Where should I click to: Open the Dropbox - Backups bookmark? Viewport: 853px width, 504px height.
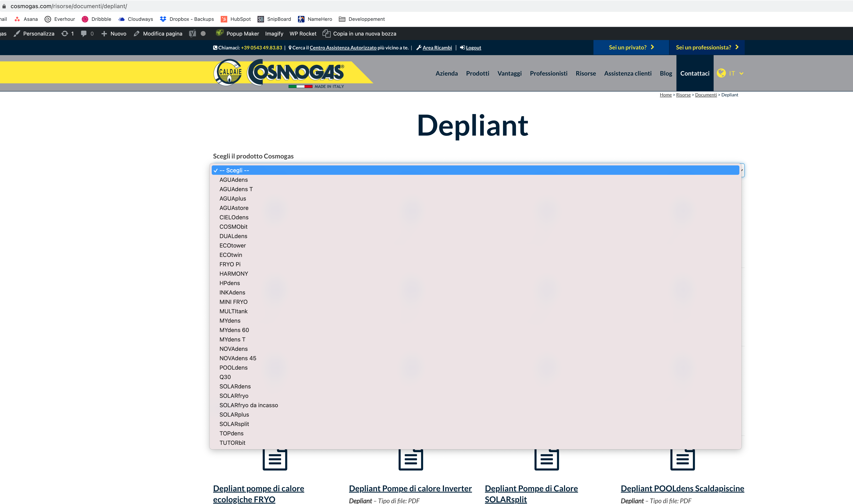187,19
